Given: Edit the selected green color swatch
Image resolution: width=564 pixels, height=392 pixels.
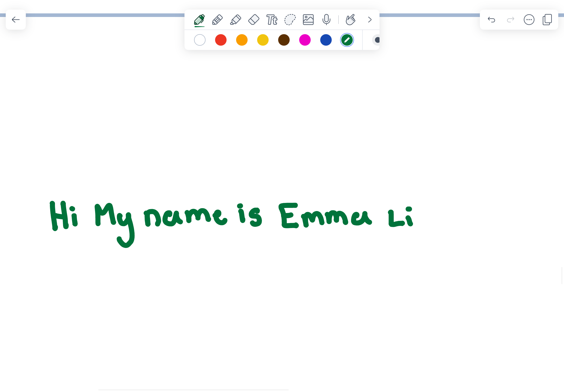Looking at the screenshot, I should pos(347,40).
